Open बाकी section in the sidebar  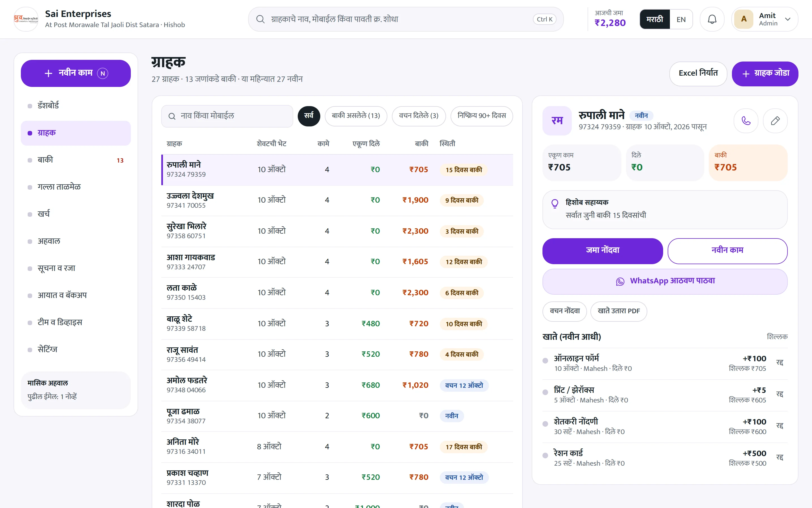76,160
